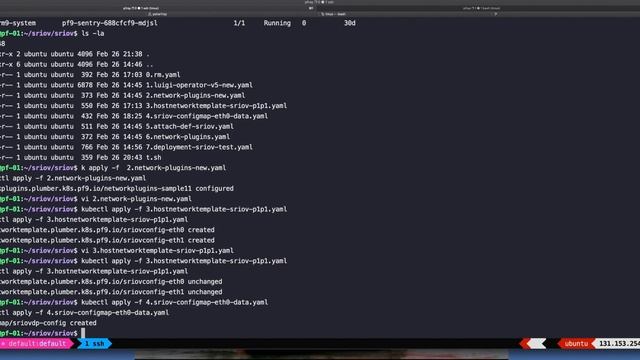640x360 pixels.
Task: Click the 30d age value on the top line
Action: point(349,23)
